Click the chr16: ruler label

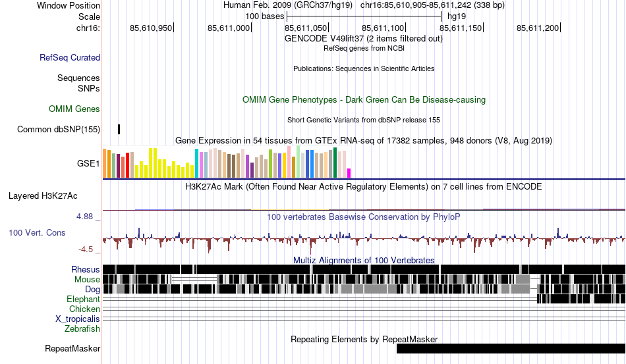[88, 28]
